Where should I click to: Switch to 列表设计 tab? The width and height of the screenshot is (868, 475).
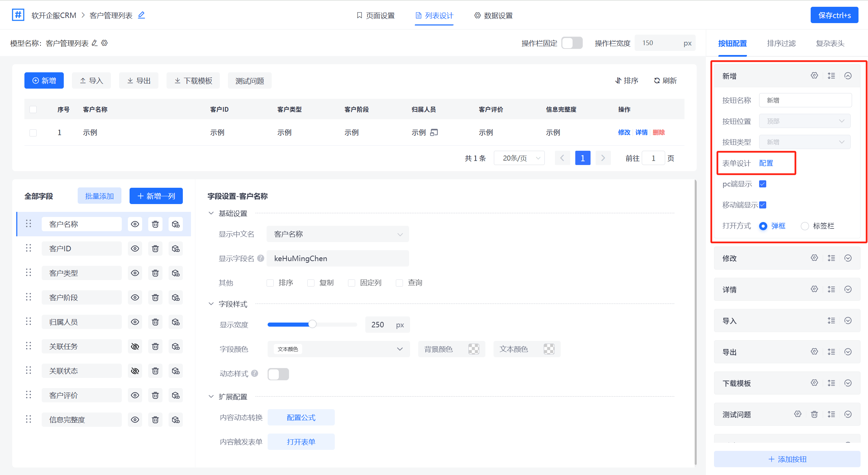tap(434, 16)
